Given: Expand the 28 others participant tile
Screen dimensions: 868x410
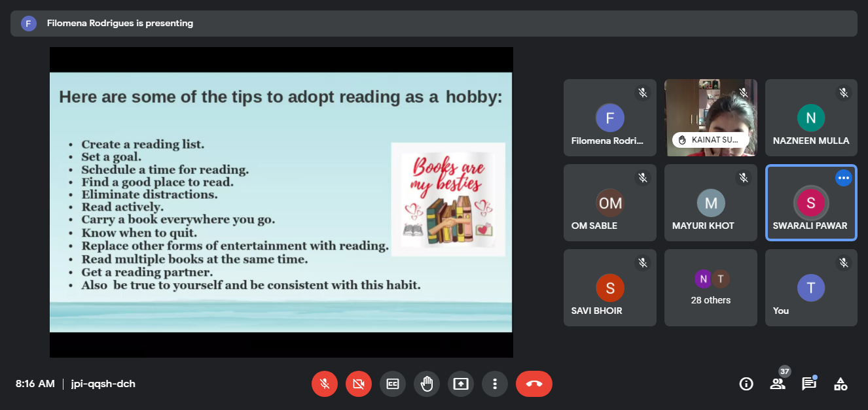Looking at the screenshot, I should click(710, 288).
